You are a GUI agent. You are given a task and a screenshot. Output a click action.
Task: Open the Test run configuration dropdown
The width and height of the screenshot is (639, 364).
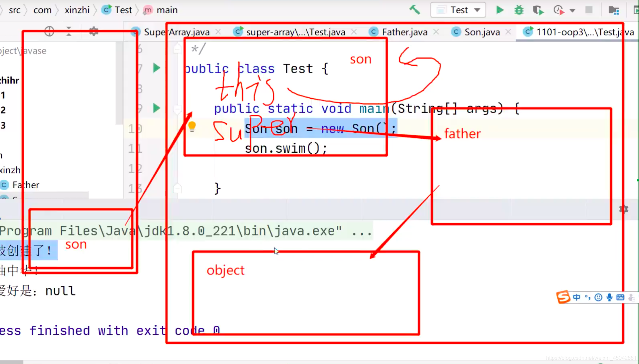pyautogui.click(x=458, y=10)
